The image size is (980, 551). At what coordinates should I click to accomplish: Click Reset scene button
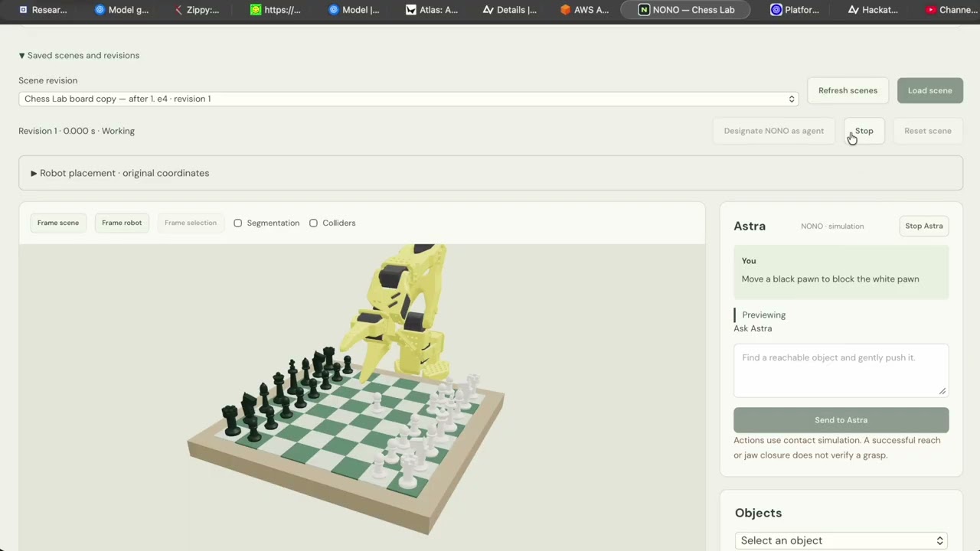point(927,131)
